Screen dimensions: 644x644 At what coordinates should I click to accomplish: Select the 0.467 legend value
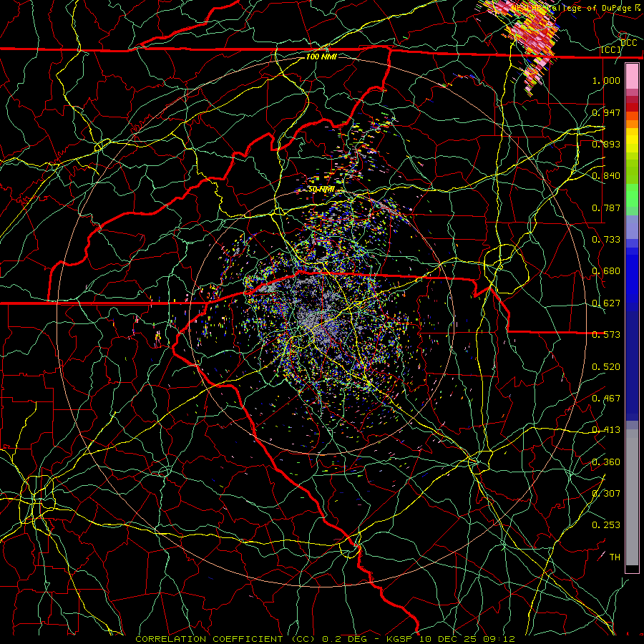pos(606,399)
